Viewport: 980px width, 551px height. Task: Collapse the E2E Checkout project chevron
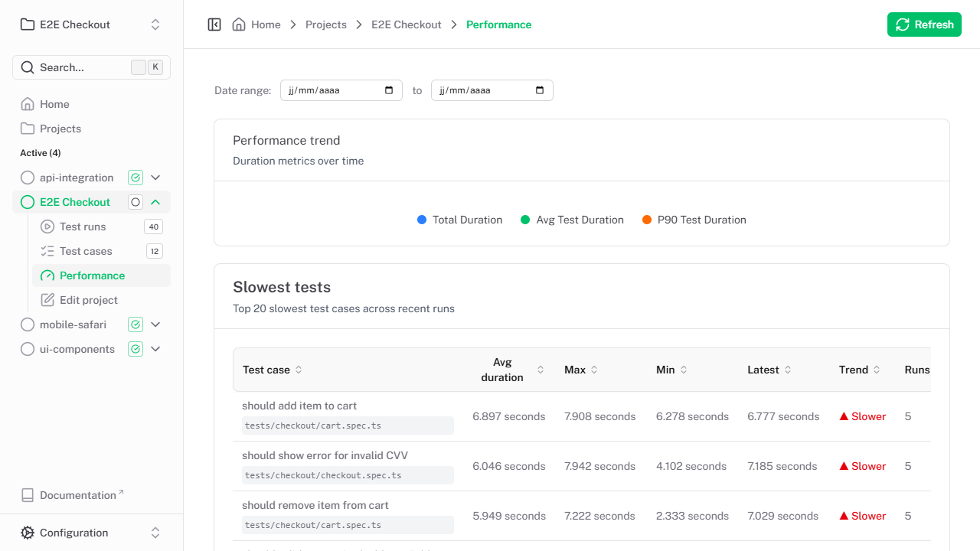coord(155,202)
